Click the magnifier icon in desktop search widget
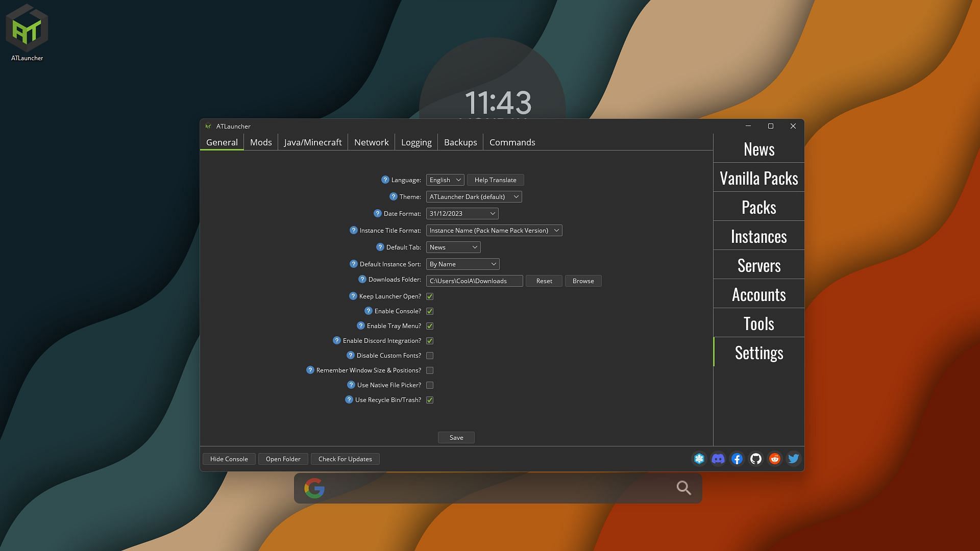The height and width of the screenshot is (551, 980). 684,488
